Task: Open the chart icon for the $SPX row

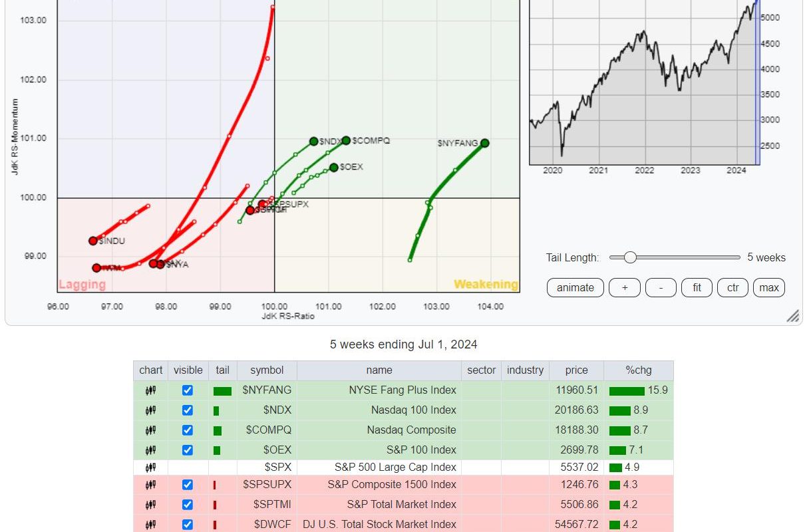Action: point(151,467)
